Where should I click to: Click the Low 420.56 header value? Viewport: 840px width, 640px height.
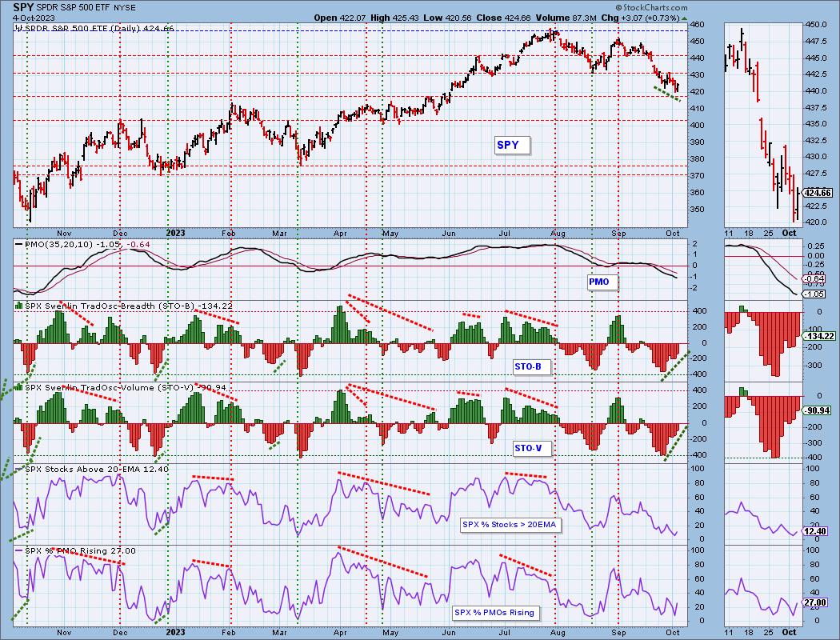447,18
